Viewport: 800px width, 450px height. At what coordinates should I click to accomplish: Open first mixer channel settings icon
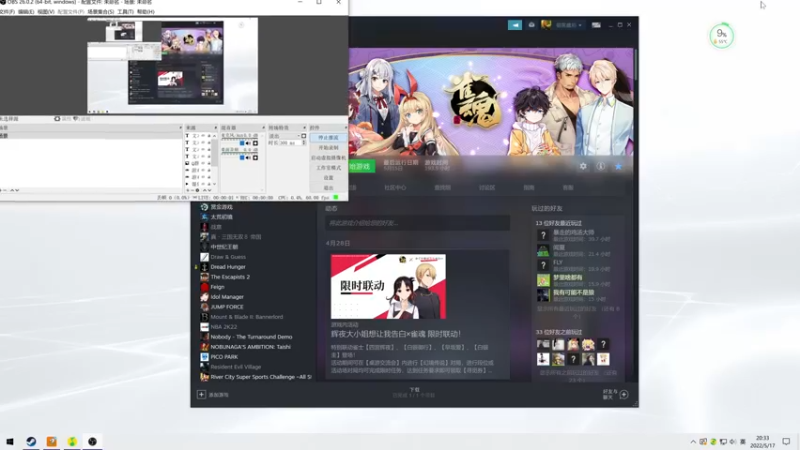[255, 143]
